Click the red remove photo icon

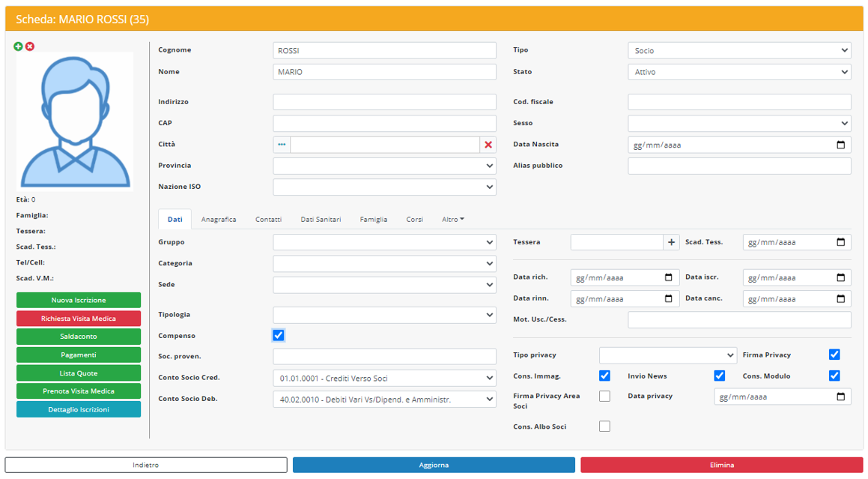pos(30,46)
